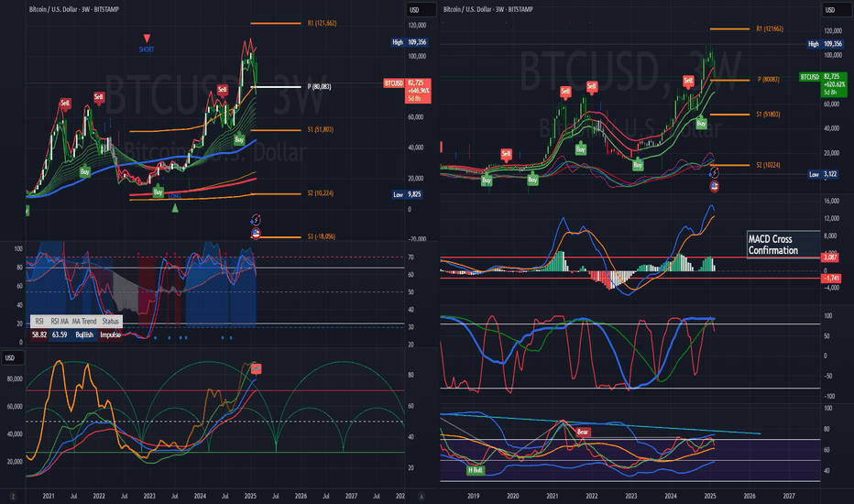Click the red BTCUSD 82,725 price tag on left chart
This screenshot has width=854, height=504.
tap(408, 91)
